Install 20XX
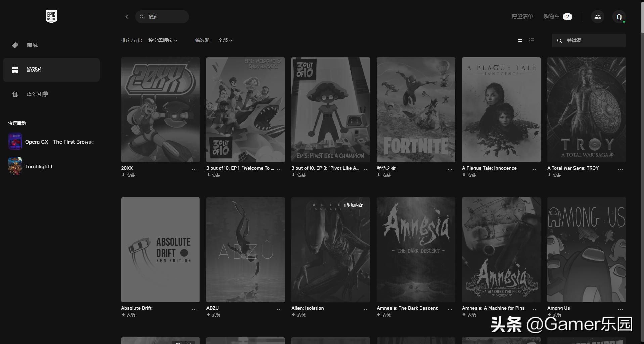 [128, 175]
